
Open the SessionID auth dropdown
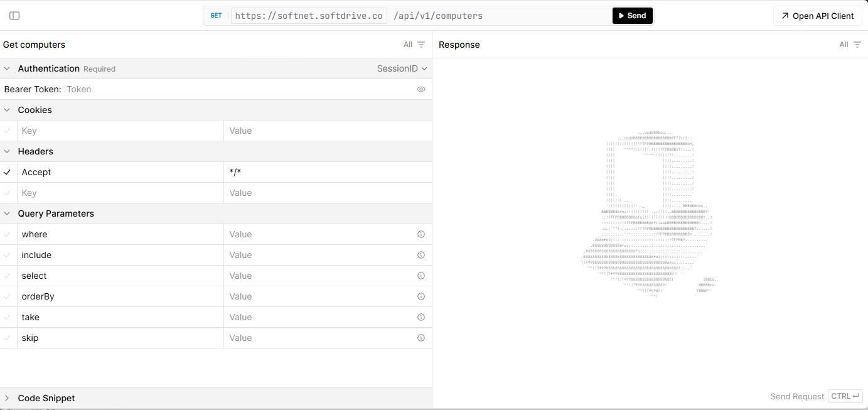[402, 68]
